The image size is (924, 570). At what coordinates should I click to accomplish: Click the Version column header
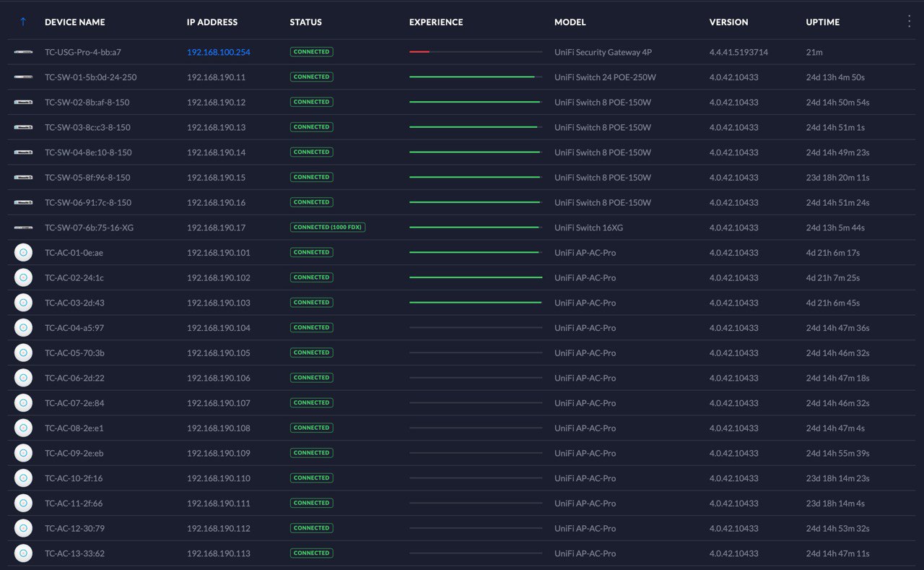(729, 22)
